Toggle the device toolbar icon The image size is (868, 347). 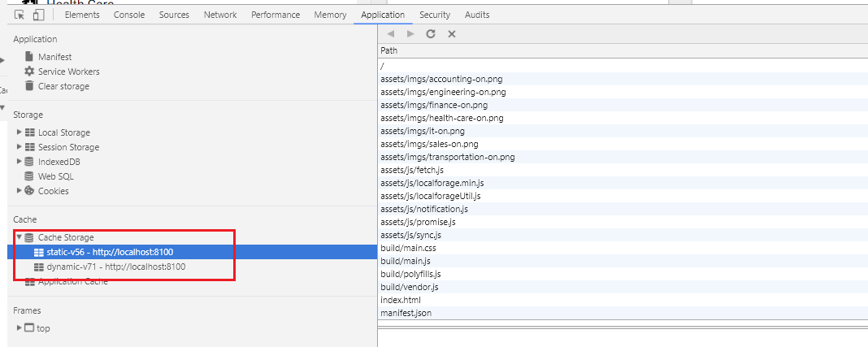point(38,15)
